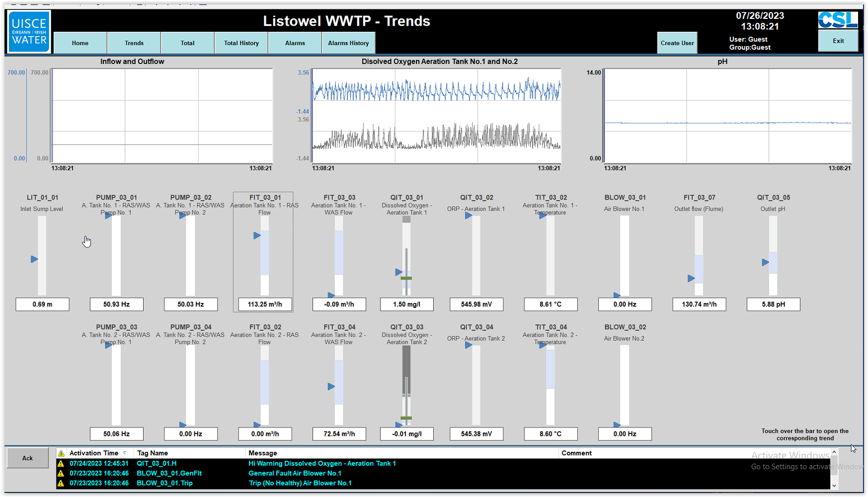Click the LIT_01_01 level pointer arrow
The image size is (868, 497).
[x=34, y=259]
